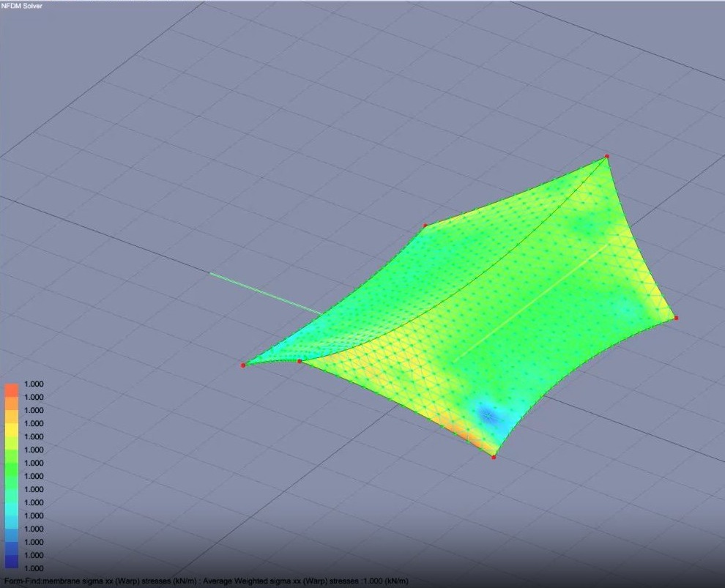This screenshot has height=588, width=725.
Task: Select the red support node at the membrane's highest peak
Action: click(x=606, y=156)
